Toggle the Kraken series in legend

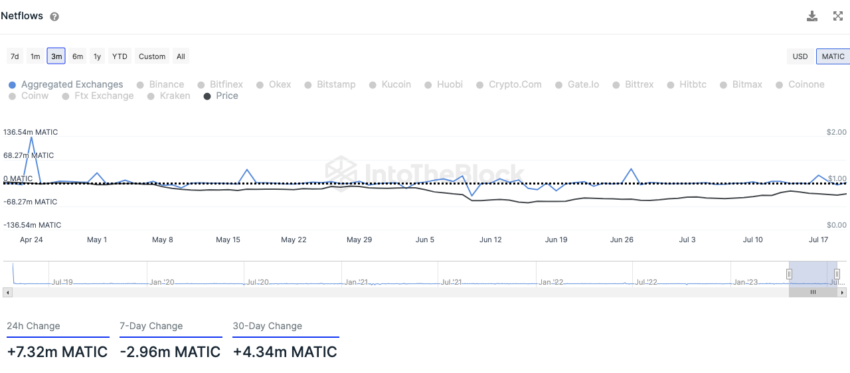(169, 96)
